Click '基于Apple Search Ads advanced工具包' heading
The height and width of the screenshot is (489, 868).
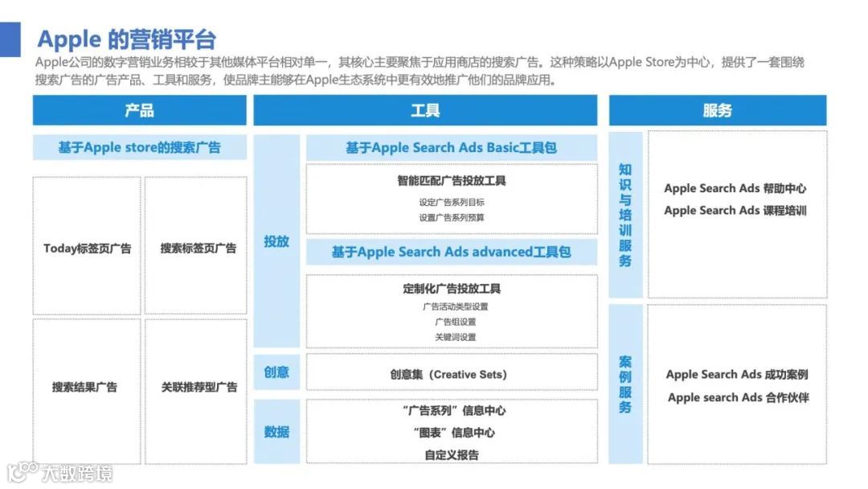point(451,252)
